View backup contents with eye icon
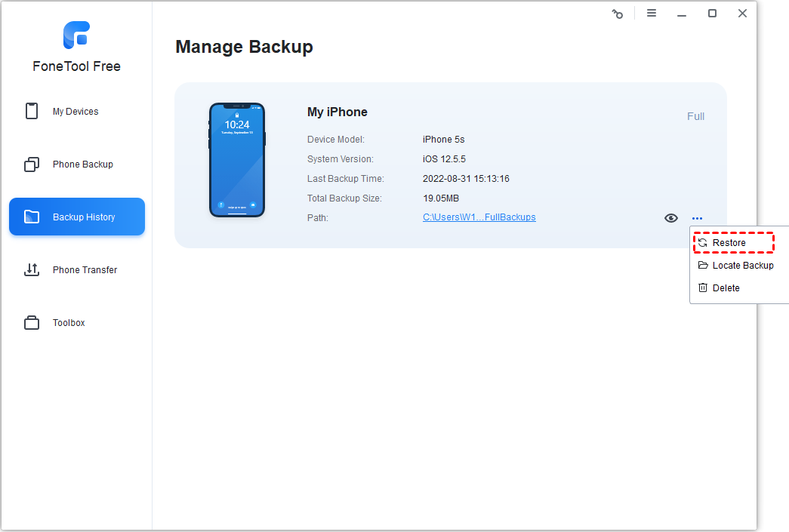 (670, 218)
